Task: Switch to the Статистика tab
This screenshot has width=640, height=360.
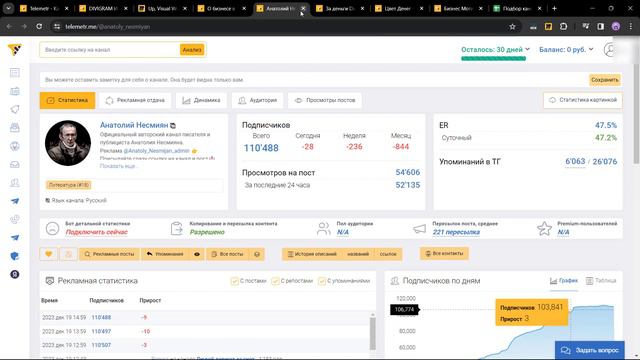Action: (x=67, y=100)
